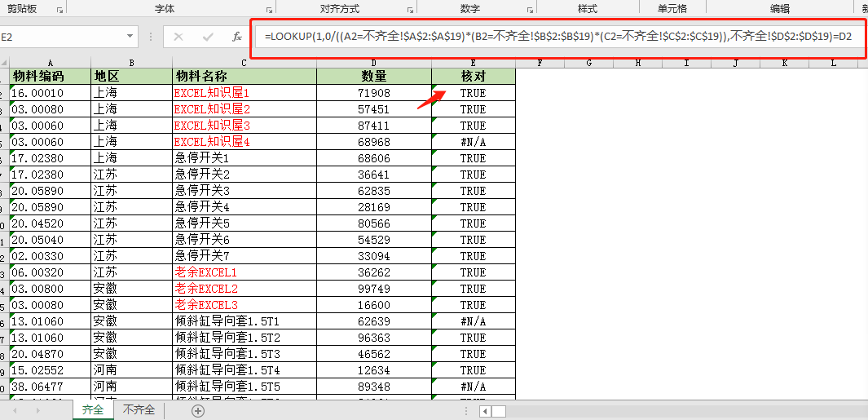Select cell containing 16.00010

[x=50, y=92]
